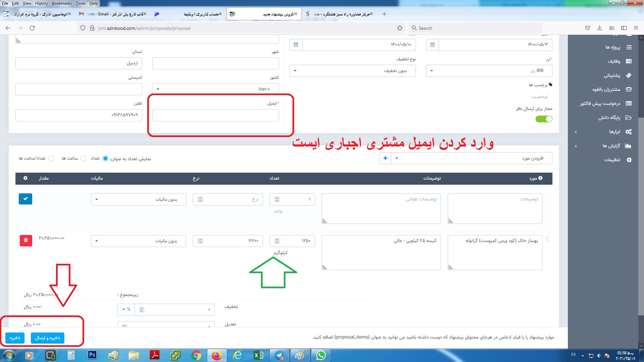Increment quantity stepper for ۱۲۵۰ field
Image resolution: width=644 pixels, height=362 pixels.
point(277,240)
